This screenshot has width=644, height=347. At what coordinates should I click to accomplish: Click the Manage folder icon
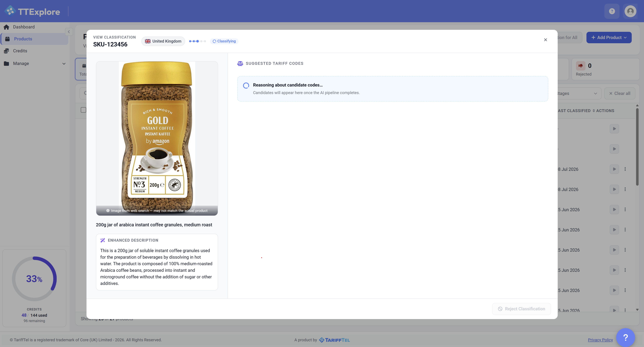(7, 63)
